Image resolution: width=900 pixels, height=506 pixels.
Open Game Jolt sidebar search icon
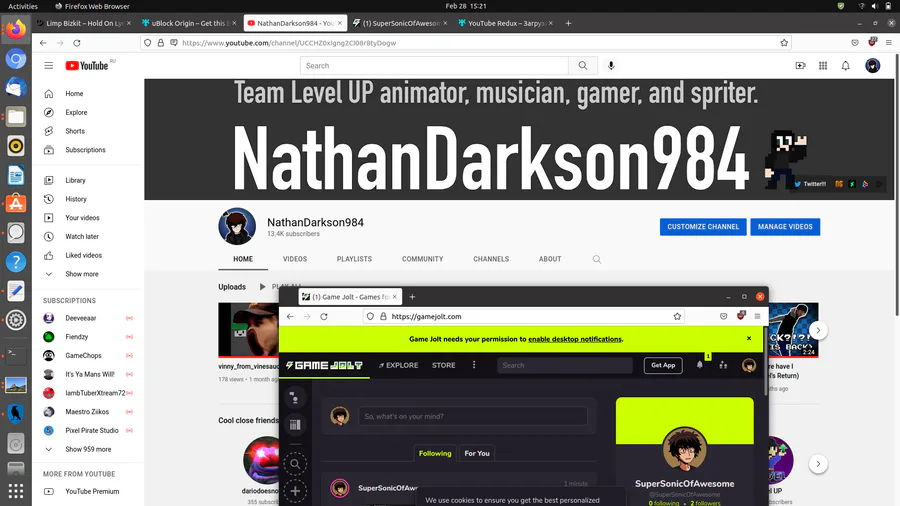point(295,464)
